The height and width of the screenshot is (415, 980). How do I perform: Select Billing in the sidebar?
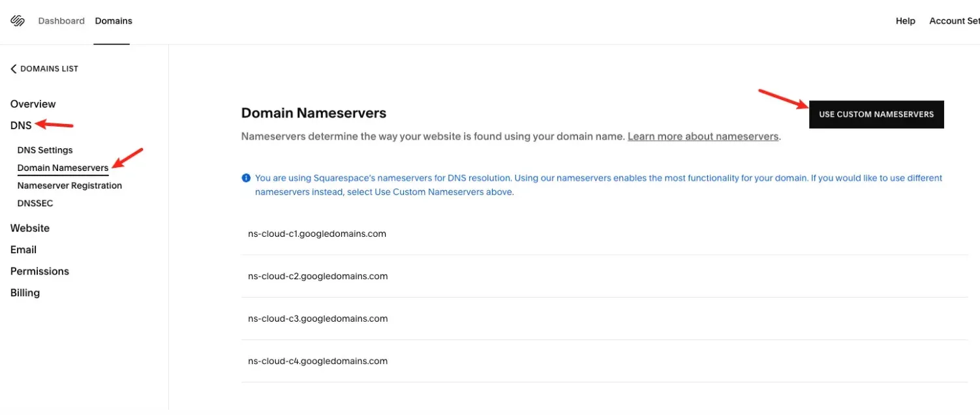[x=25, y=292]
